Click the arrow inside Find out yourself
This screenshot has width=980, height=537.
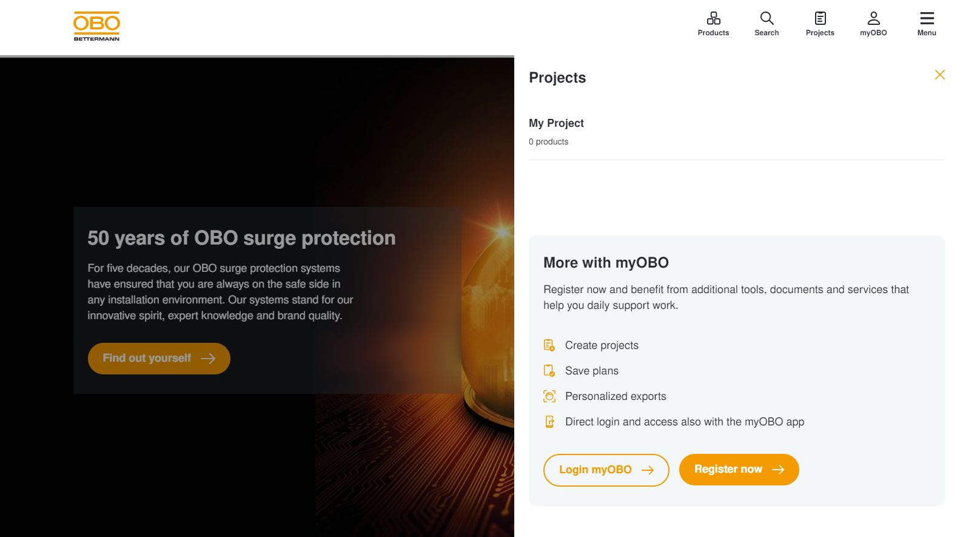coord(209,359)
